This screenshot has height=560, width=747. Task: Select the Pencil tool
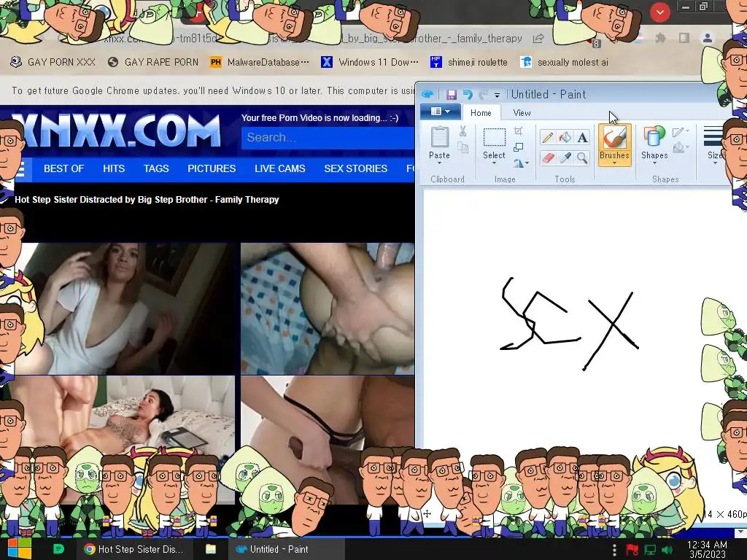click(548, 138)
